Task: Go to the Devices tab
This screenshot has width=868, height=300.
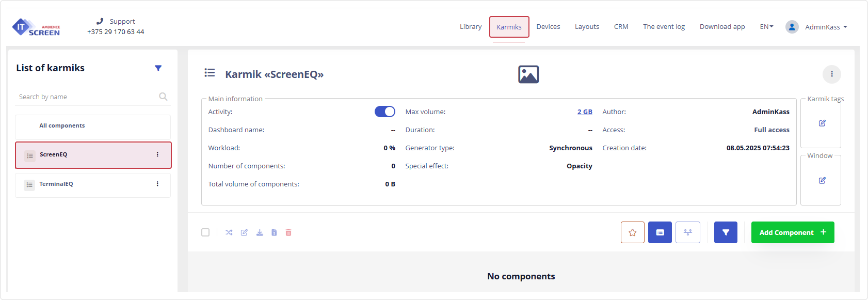Action: pyautogui.click(x=548, y=27)
